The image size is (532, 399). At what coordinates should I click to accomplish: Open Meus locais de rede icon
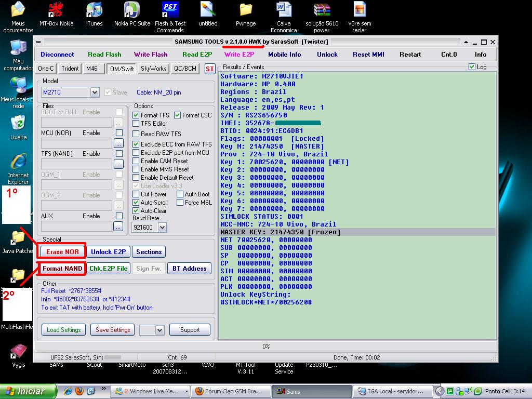18,92
